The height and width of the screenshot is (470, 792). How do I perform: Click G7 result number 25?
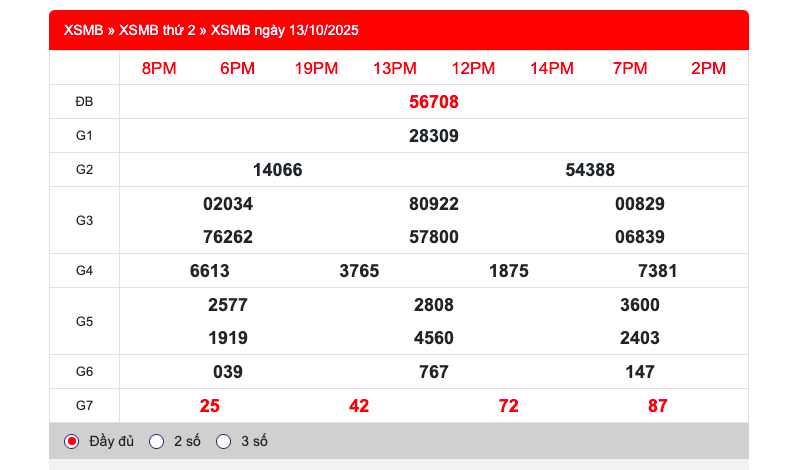coord(210,406)
